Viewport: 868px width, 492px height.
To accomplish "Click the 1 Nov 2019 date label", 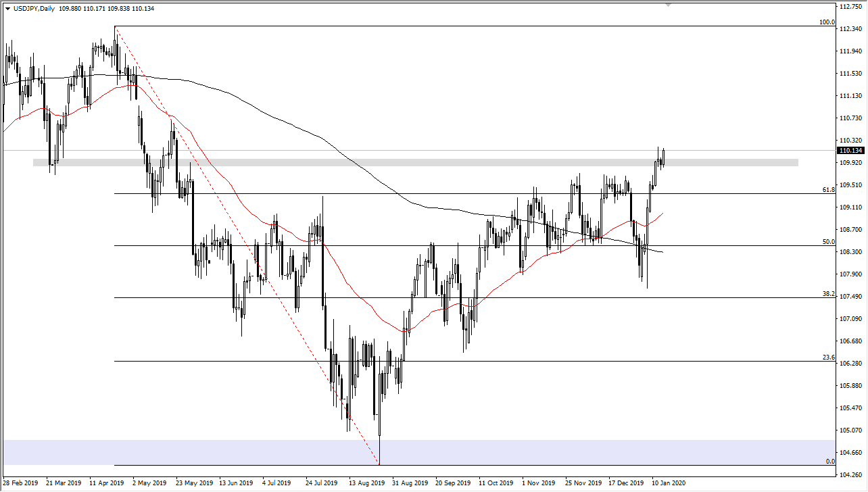I will click(539, 483).
